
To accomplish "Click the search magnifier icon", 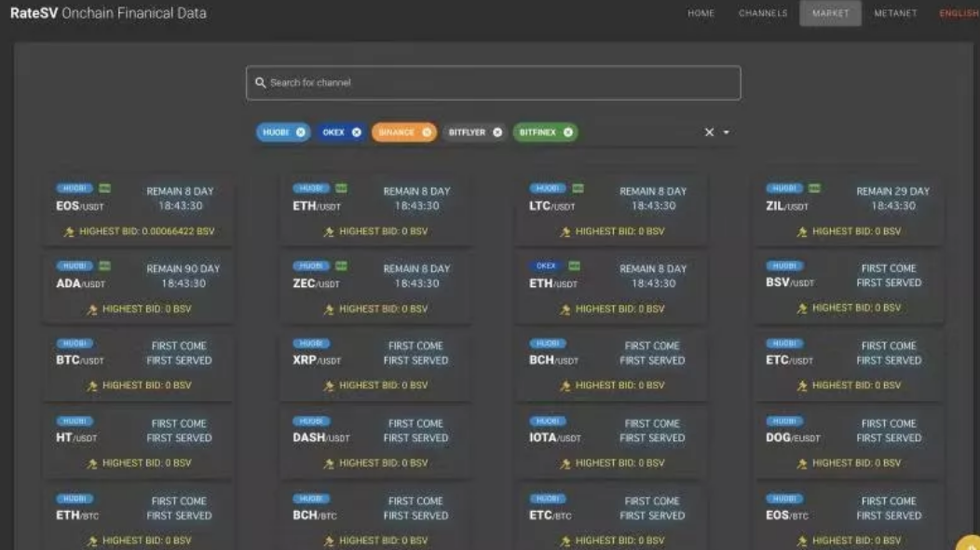I will [260, 83].
